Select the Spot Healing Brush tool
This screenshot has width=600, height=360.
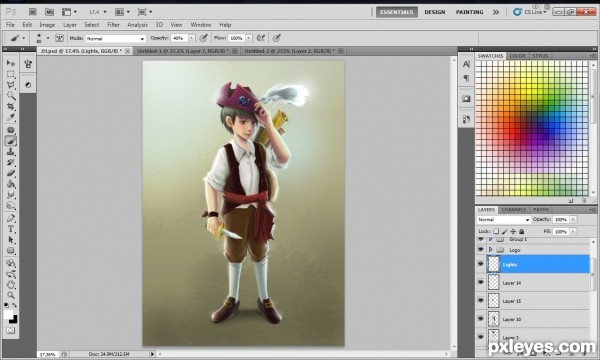pyautogui.click(x=11, y=130)
